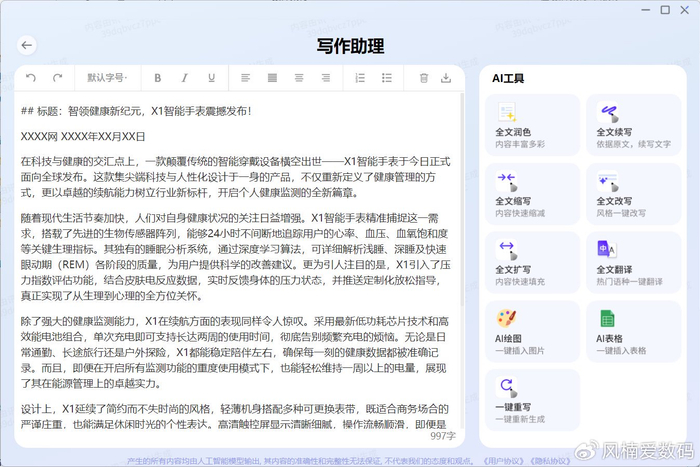Image resolution: width=700 pixels, height=467 pixels.
Task: Click the 一键重写 regenerate tool
Action: [x=529, y=398]
